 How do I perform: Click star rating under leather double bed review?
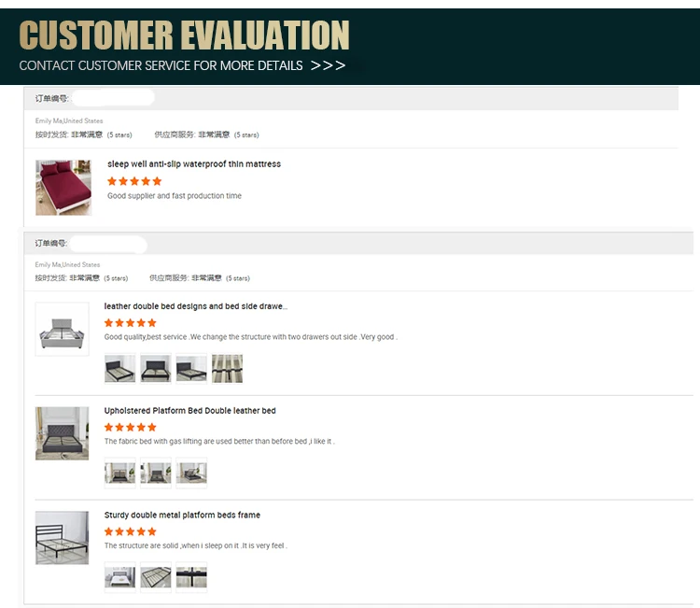tap(131, 323)
